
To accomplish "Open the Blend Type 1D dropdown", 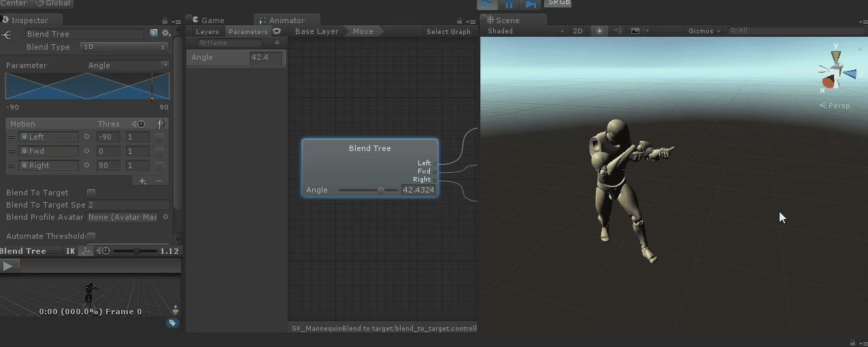I will (x=124, y=47).
